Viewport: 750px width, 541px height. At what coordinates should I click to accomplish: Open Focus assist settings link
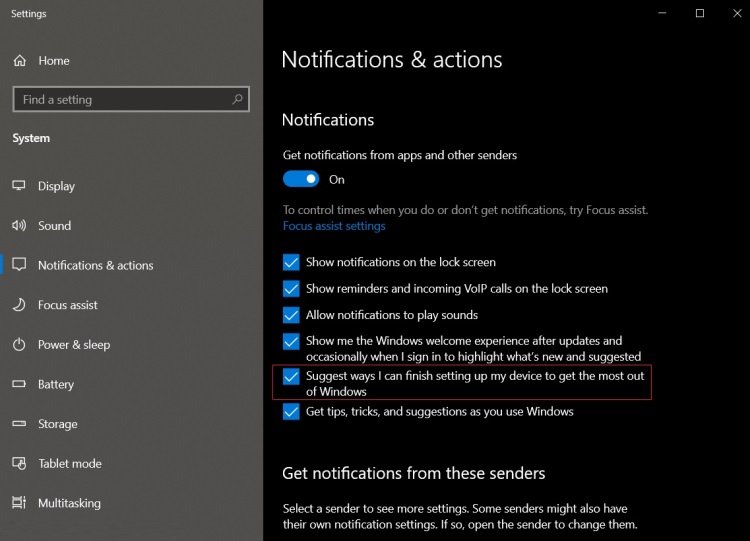[x=334, y=226]
